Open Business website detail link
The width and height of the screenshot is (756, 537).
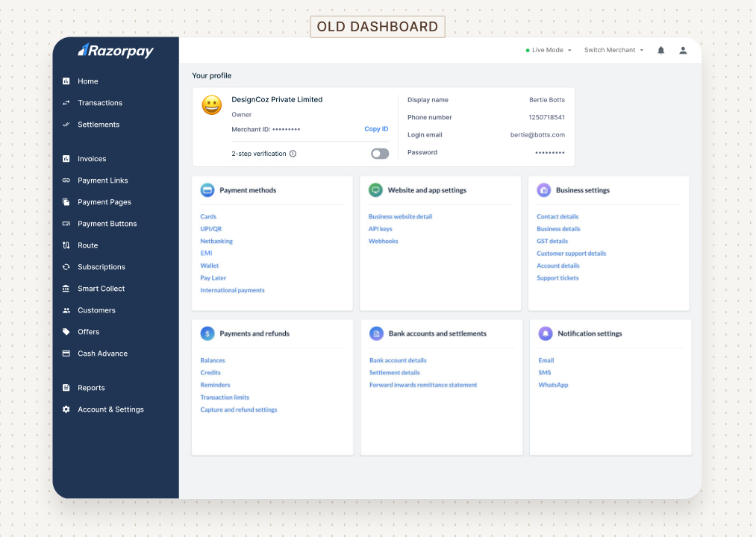(x=400, y=216)
